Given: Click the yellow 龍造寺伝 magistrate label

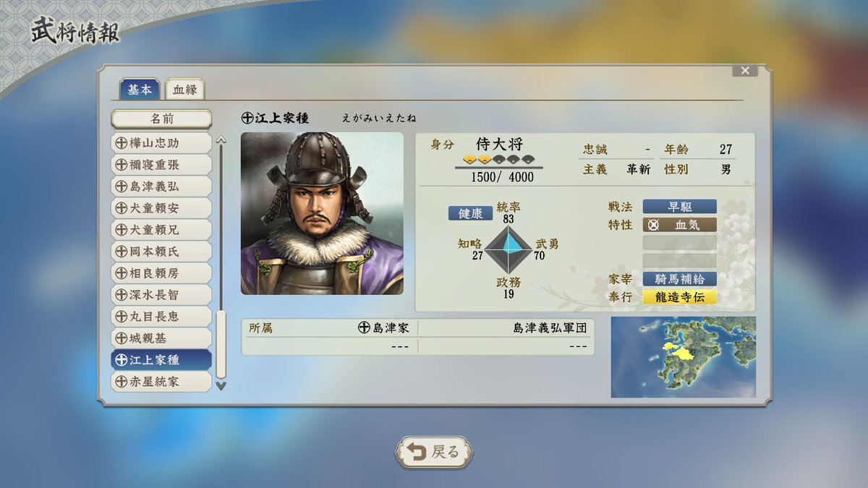Looking at the screenshot, I should point(679,297).
